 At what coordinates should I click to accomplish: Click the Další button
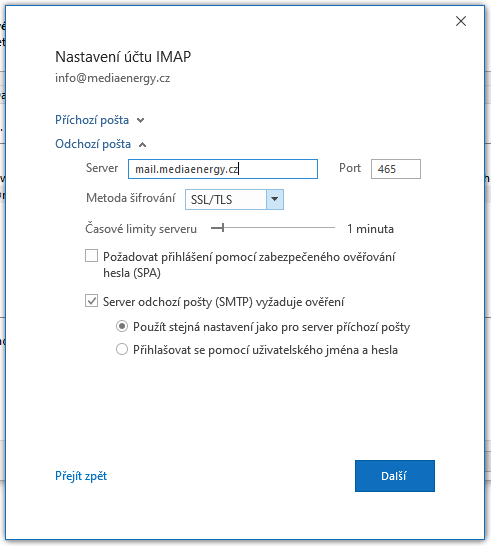(x=395, y=476)
